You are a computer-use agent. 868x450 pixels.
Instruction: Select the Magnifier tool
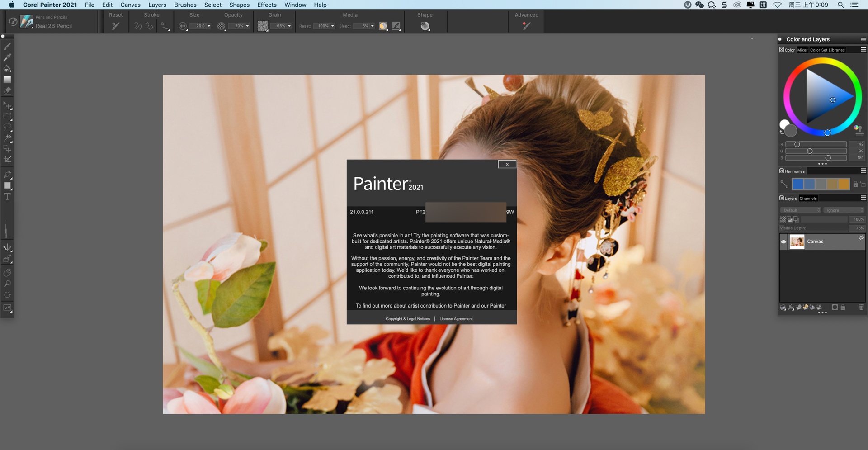tap(7, 284)
